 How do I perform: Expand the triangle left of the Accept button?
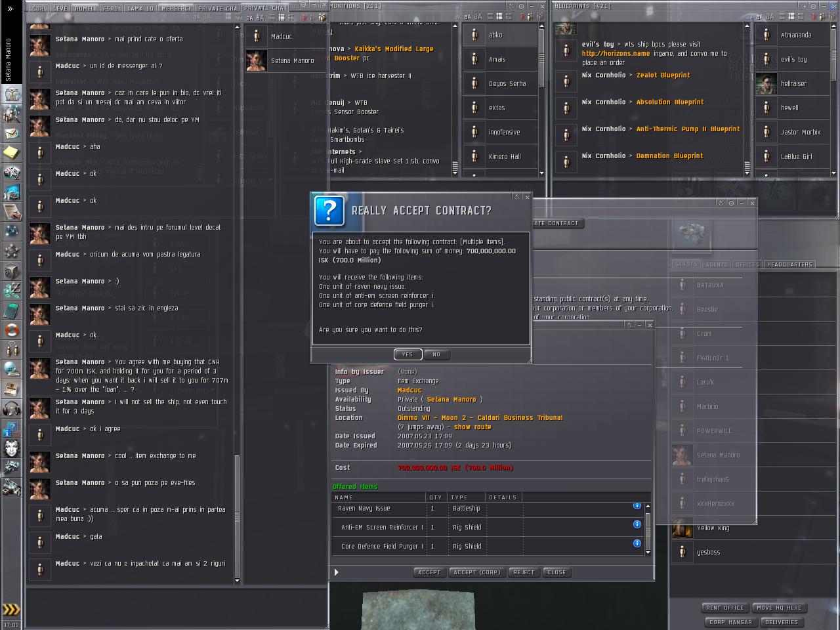336,572
